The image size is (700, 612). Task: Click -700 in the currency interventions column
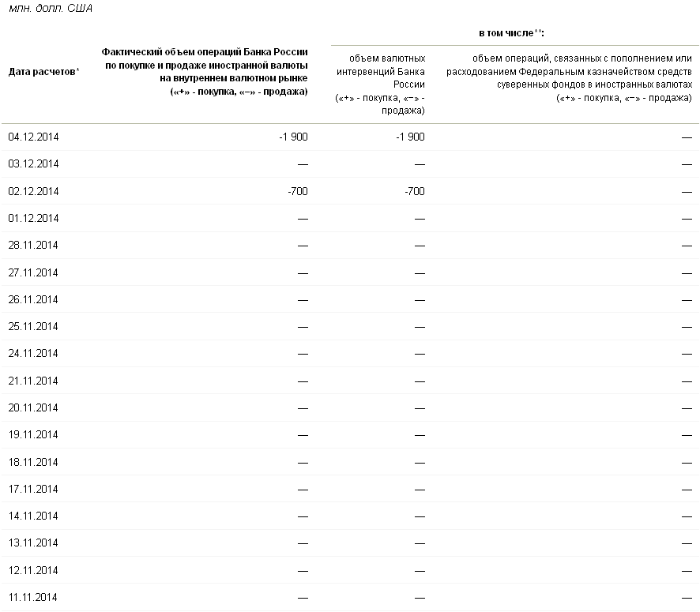(x=415, y=191)
